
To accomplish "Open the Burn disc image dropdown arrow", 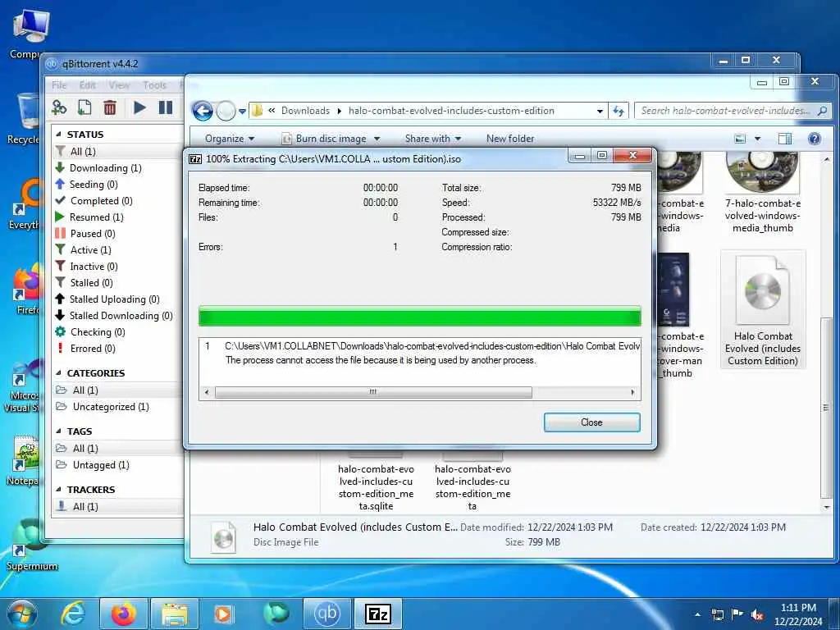I will pyautogui.click(x=377, y=139).
